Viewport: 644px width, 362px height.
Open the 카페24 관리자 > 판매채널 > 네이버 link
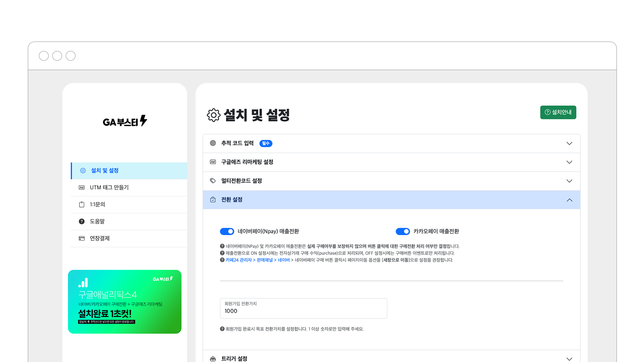(x=257, y=260)
